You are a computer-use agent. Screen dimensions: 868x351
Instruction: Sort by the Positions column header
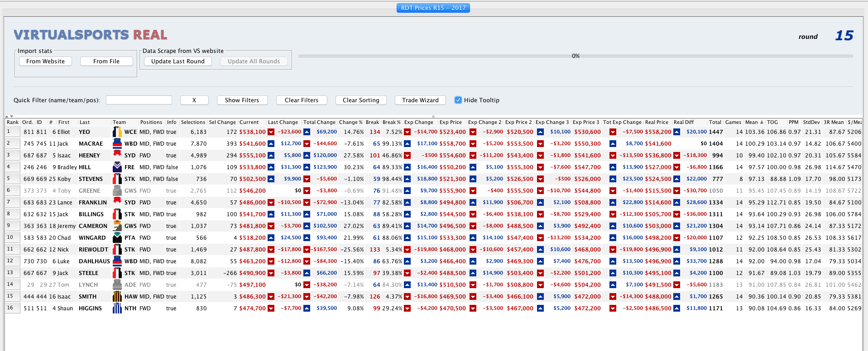152,122
